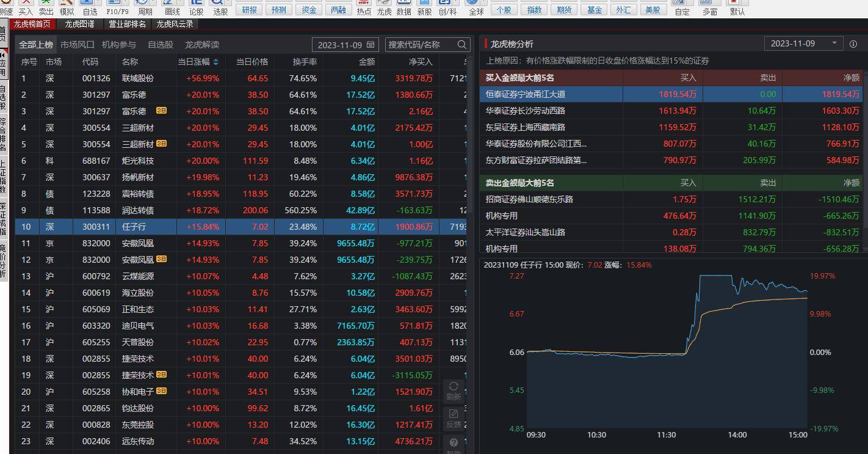
Task: Click the 外汇 button
Action: tap(623, 10)
